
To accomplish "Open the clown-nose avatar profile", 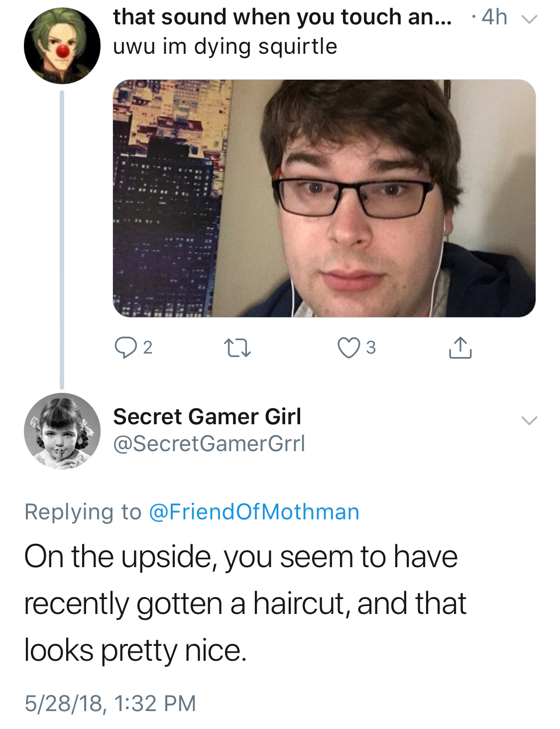I will pyautogui.click(x=62, y=46).
